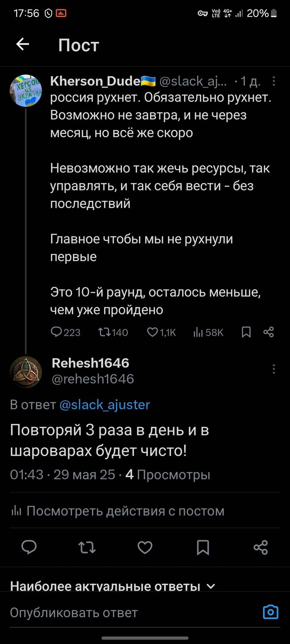Share the Rehesh1646 reply

(x=261, y=547)
